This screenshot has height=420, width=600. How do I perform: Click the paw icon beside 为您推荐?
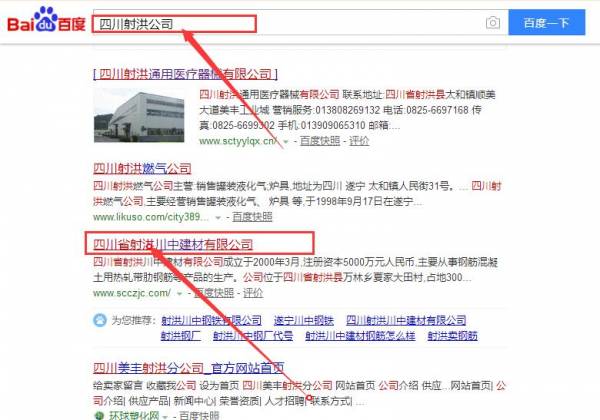point(100,320)
